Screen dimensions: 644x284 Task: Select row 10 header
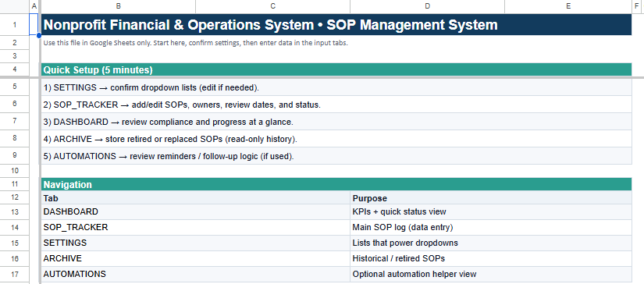(15, 171)
